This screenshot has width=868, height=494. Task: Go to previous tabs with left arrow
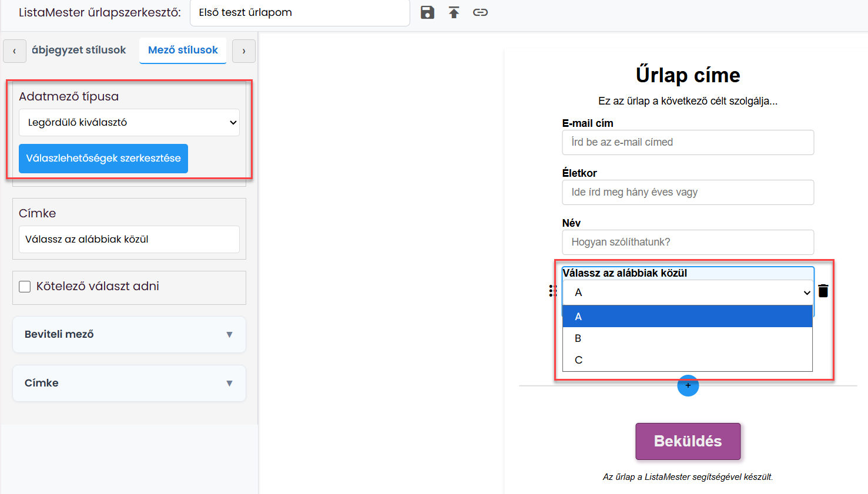(15, 51)
